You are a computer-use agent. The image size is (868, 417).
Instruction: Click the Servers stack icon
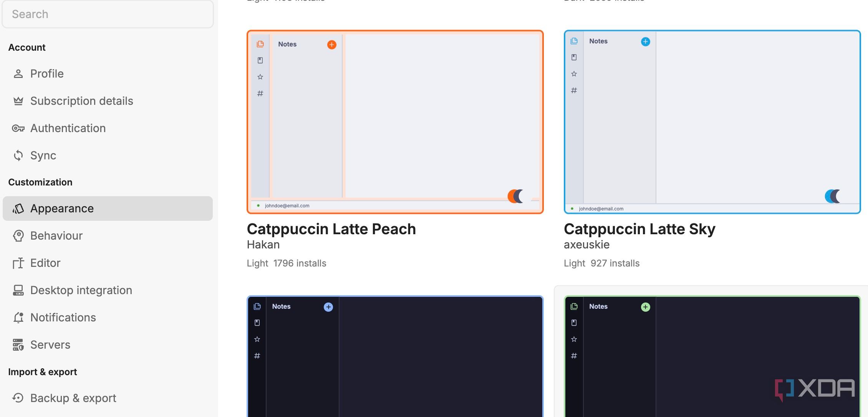[x=18, y=345]
